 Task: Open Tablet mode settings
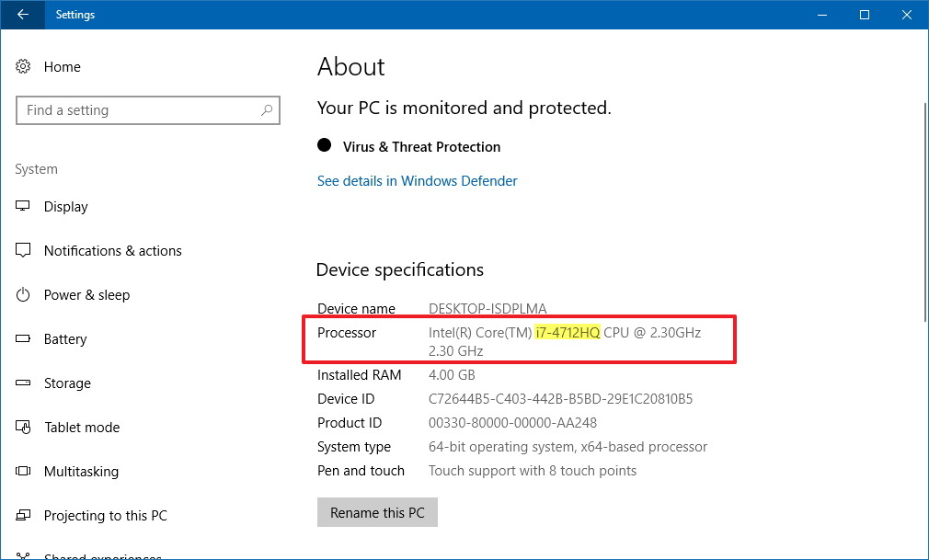click(82, 428)
